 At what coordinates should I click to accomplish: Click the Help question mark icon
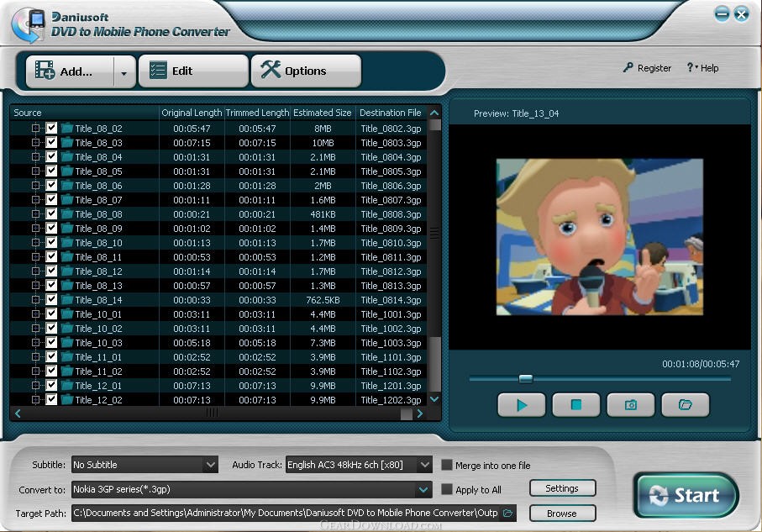point(690,67)
